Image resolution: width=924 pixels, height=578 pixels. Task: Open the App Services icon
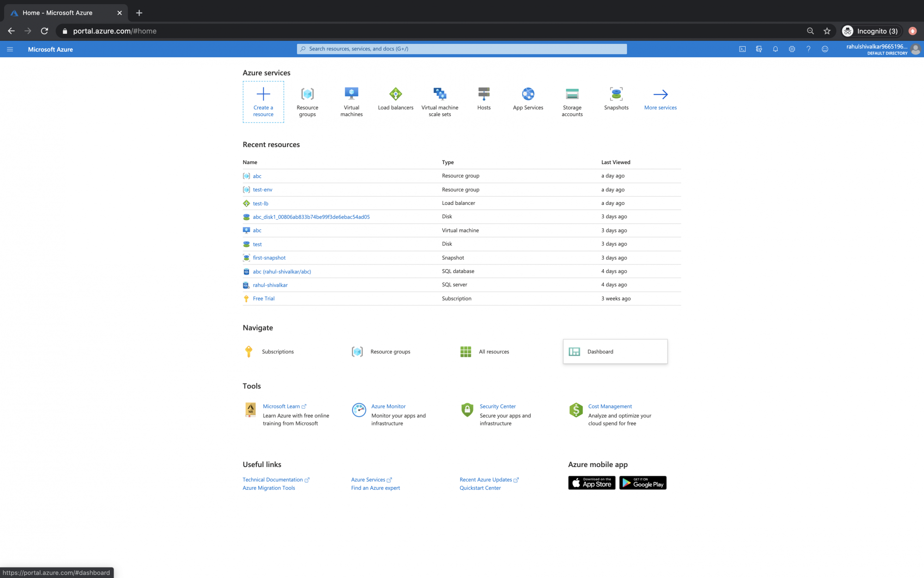click(x=528, y=94)
